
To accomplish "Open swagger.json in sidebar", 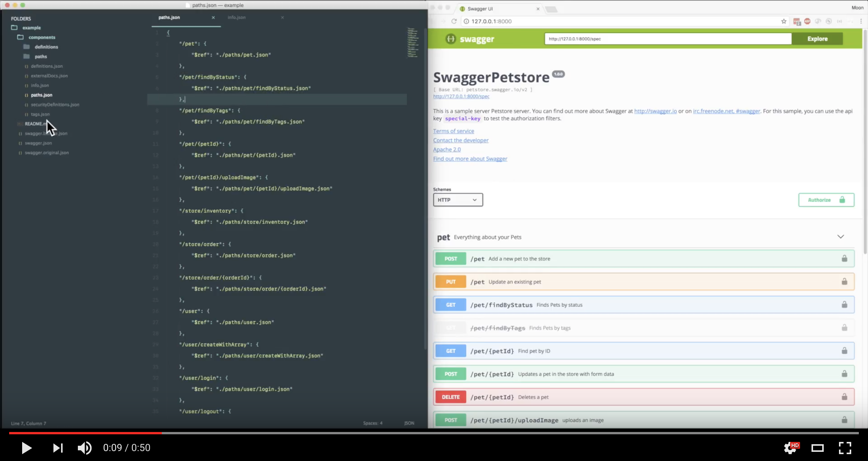I will (38, 143).
